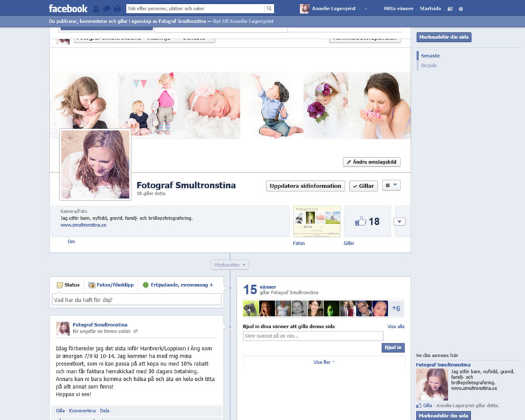The width and height of the screenshot is (525, 420).
Task: Select the Status tab
Action: click(68, 285)
